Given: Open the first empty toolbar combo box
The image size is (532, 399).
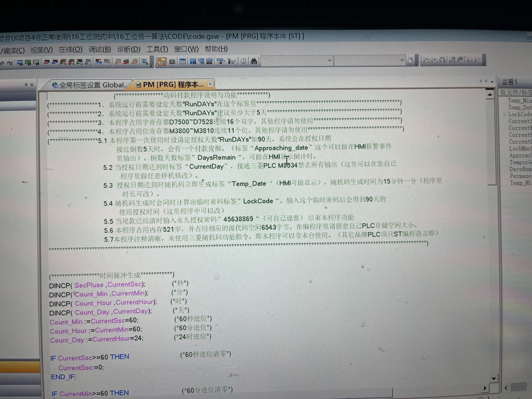Looking at the screenshot, I should 329,60.
